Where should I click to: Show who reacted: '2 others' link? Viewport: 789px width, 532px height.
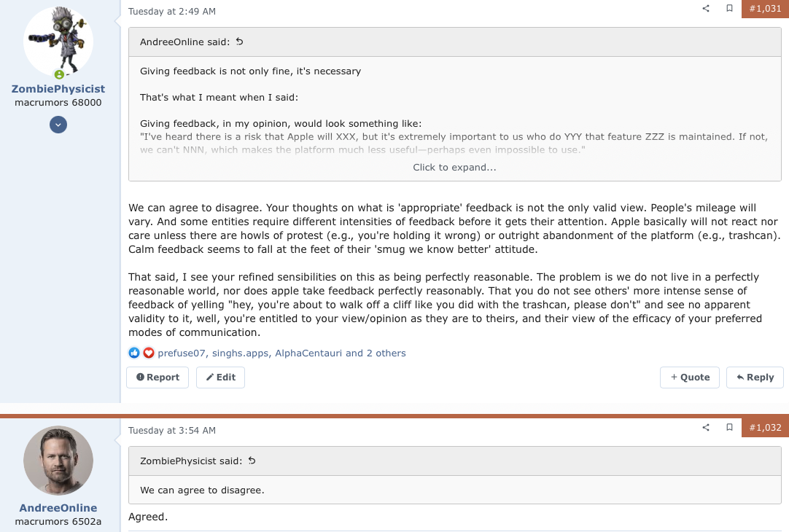point(386,353)
